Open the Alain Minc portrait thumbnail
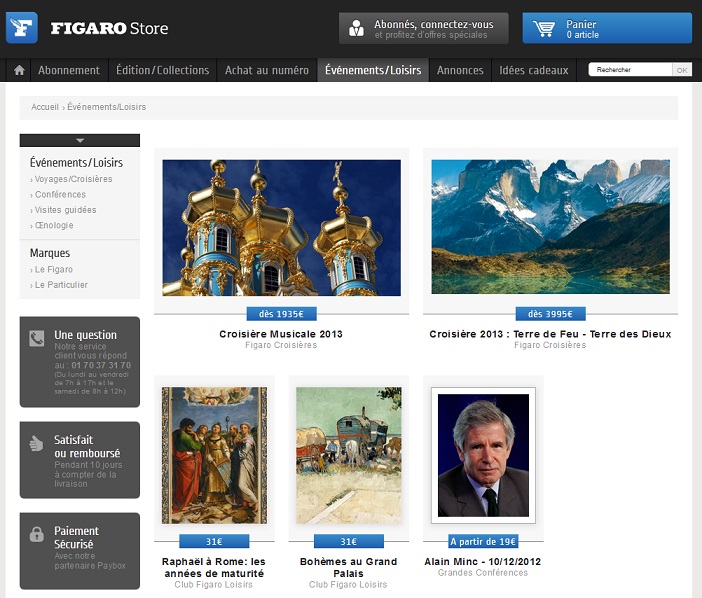The width and height of the screenshot is (702, 598). [484, 455]
